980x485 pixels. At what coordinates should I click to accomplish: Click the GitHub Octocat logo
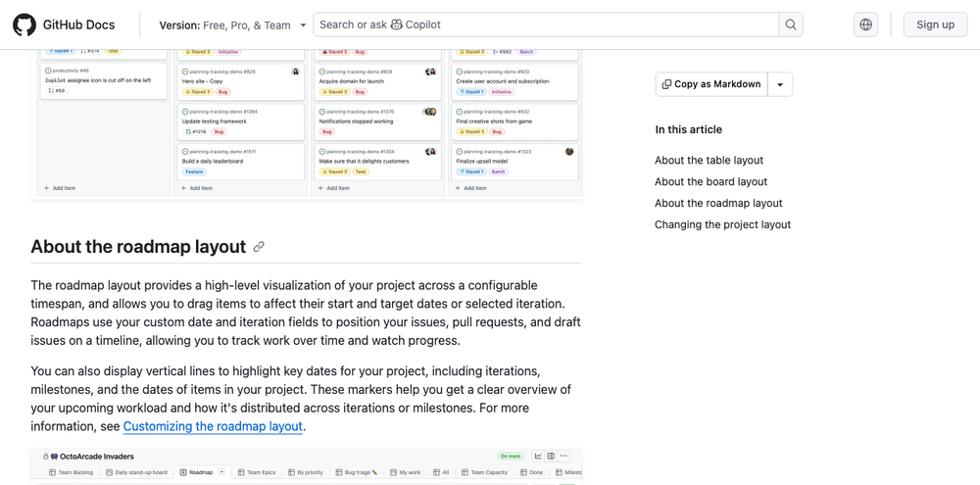tap(24, 24)
